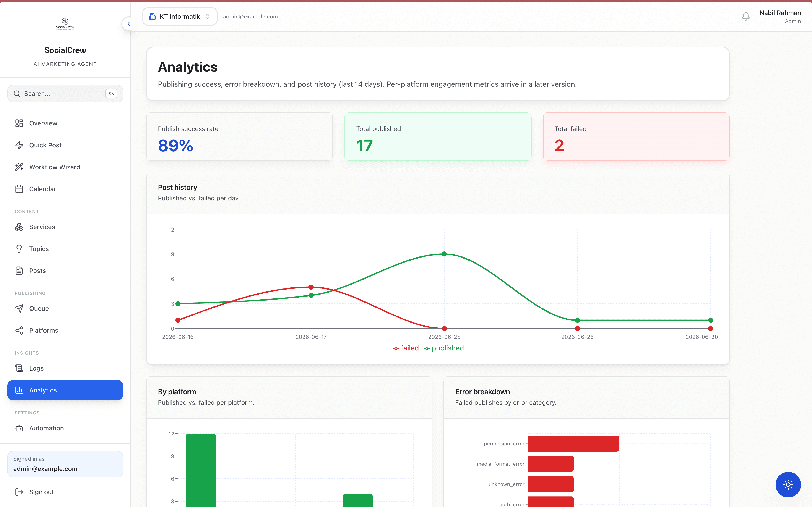Toggle the failed series in legend
This screenshot has height=507, width=812.
click(x=406, y=348)
